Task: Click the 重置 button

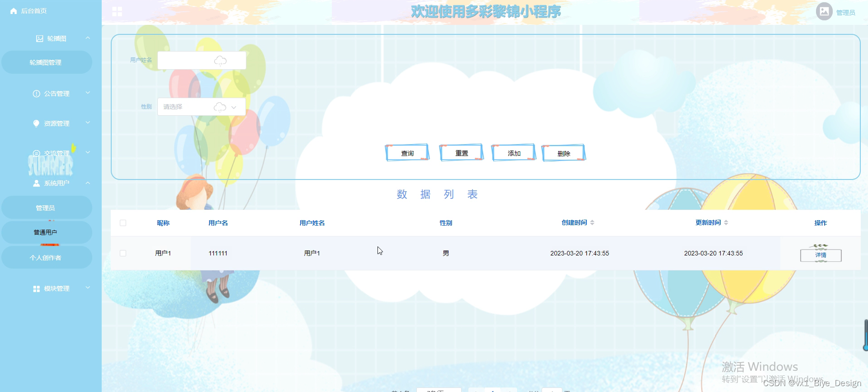Action: (x=462, y=153)
